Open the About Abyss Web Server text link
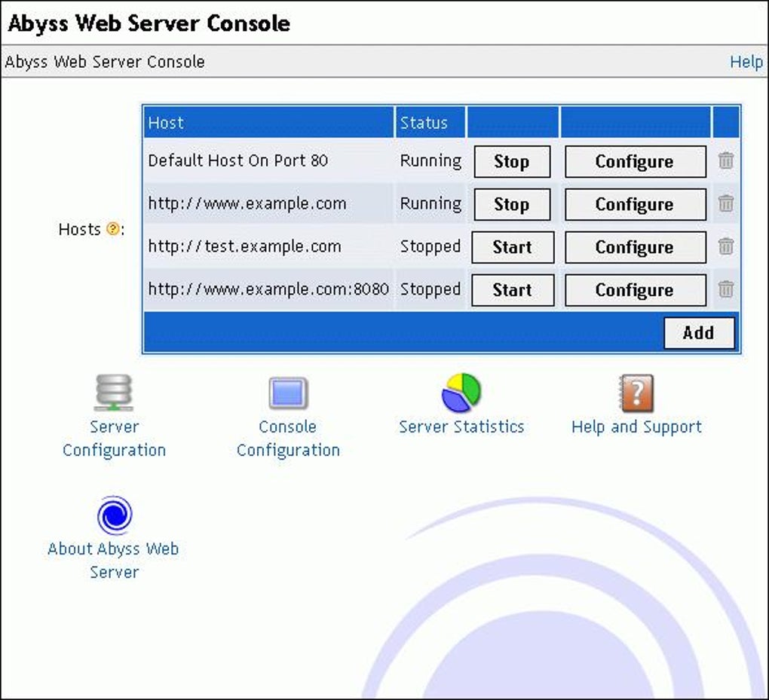The width and height of the screenshot is (769, 700). [113, 561]
